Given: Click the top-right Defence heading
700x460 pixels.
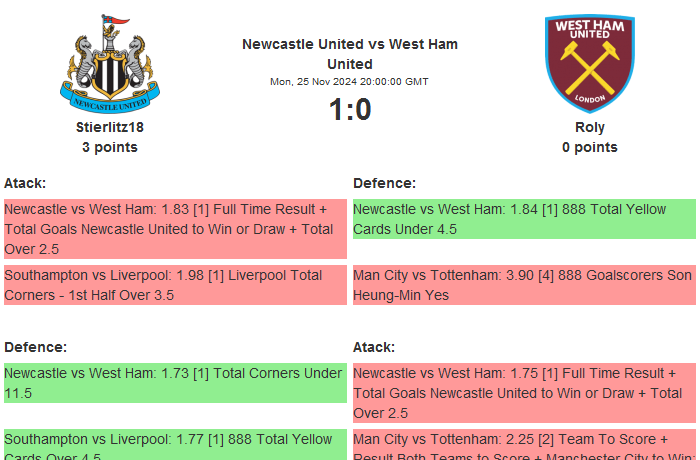Looking at the screenshot, I should [384, 183].
